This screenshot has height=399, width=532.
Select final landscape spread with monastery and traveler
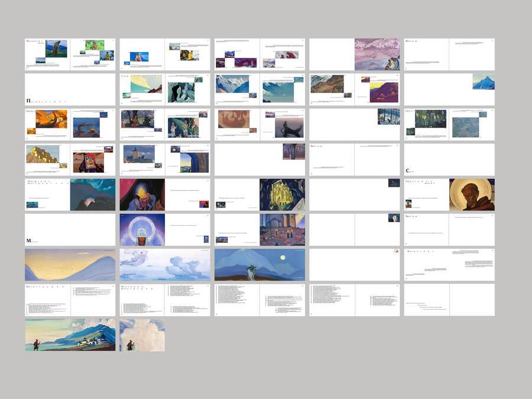point(70,335)
